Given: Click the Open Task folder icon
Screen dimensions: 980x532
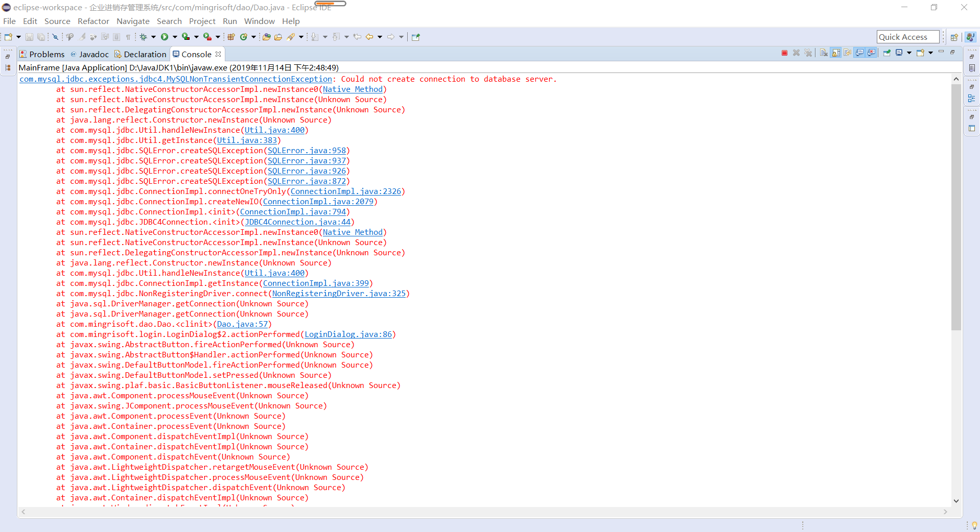Looking at the screenshot, I should point(278,37).
